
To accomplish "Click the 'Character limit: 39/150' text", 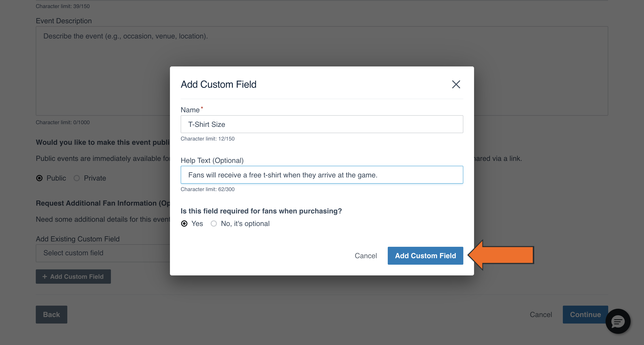I will pyautogui.click(x=63, y=6).
